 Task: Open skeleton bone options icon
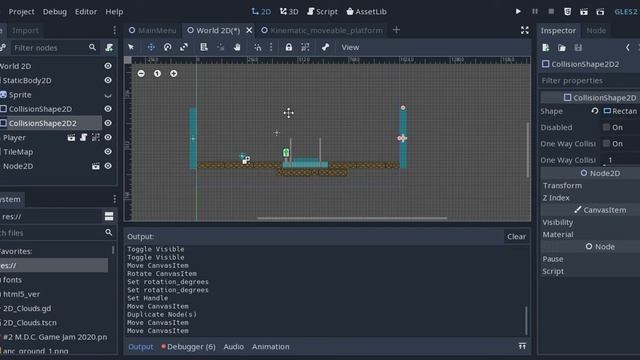point(325,47)
